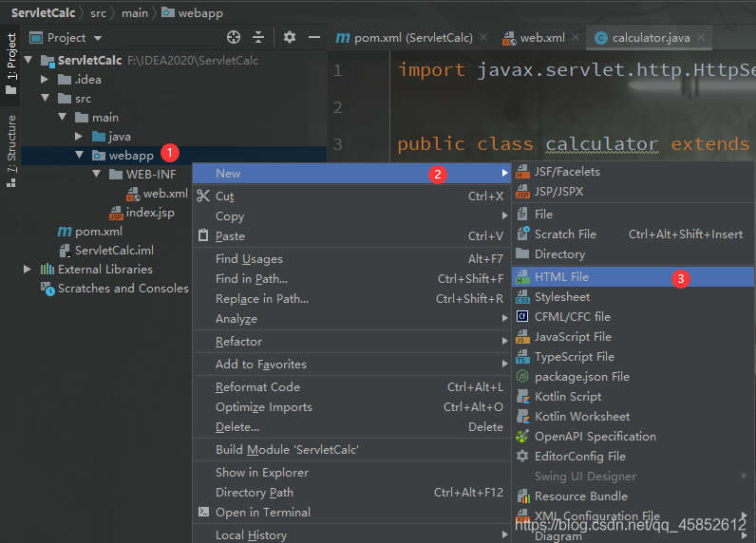Click main in the breadcrumb path
Viewport: 756px width, 543px height.
coord(135,13)
